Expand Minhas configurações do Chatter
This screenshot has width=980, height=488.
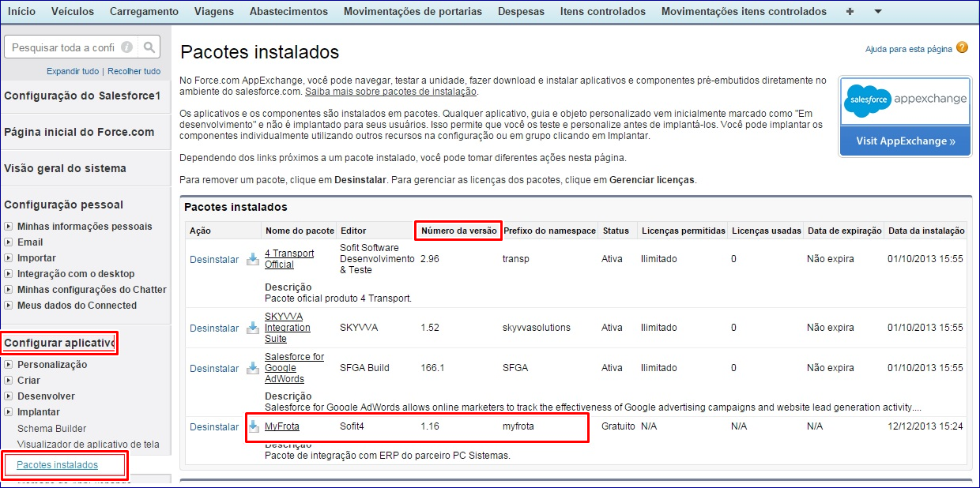[x=9, y=290]
